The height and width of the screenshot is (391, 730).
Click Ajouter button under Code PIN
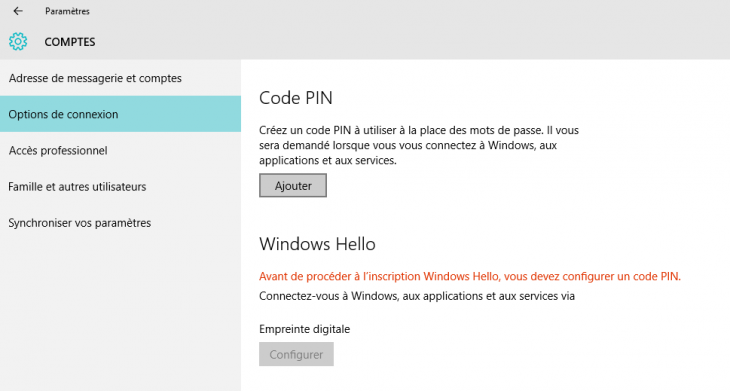pyautogui.click(x=293, y=186)
